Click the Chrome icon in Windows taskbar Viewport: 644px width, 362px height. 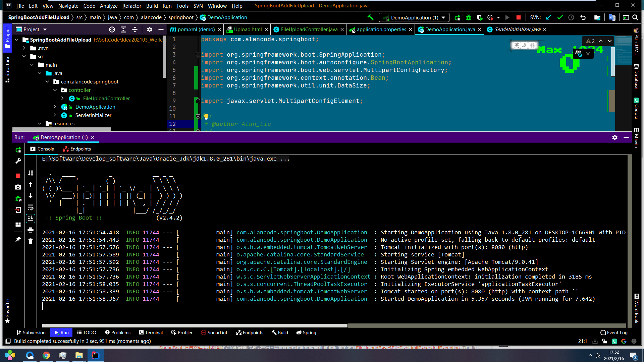46,355
